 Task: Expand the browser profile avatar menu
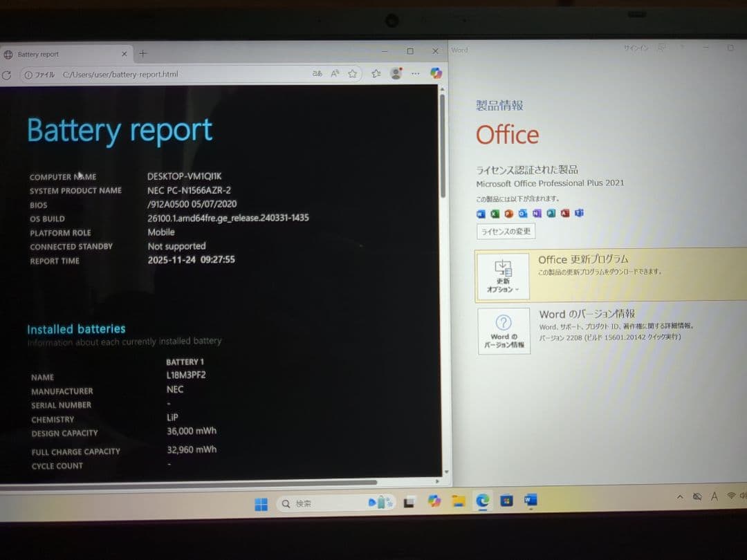coord(395,73)
